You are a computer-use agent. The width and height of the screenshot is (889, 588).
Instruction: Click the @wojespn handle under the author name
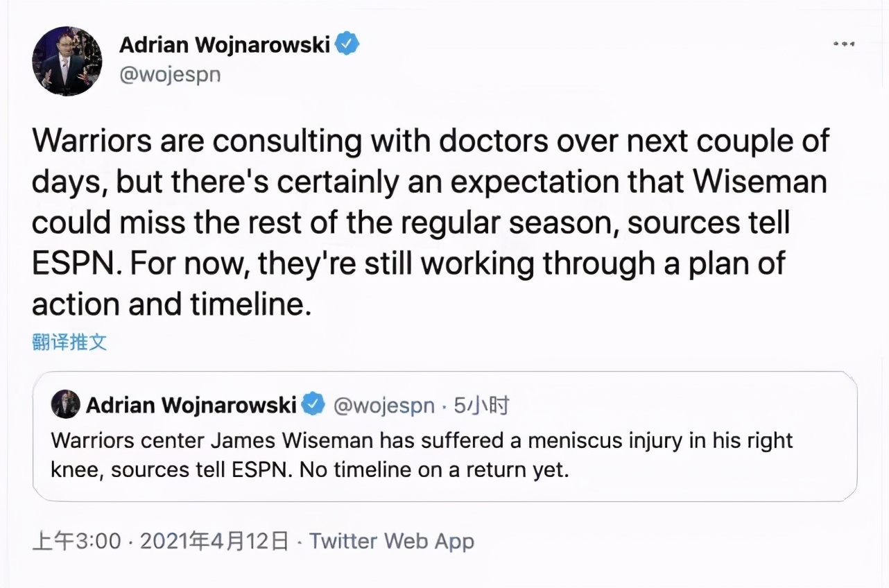pos(170,75)
